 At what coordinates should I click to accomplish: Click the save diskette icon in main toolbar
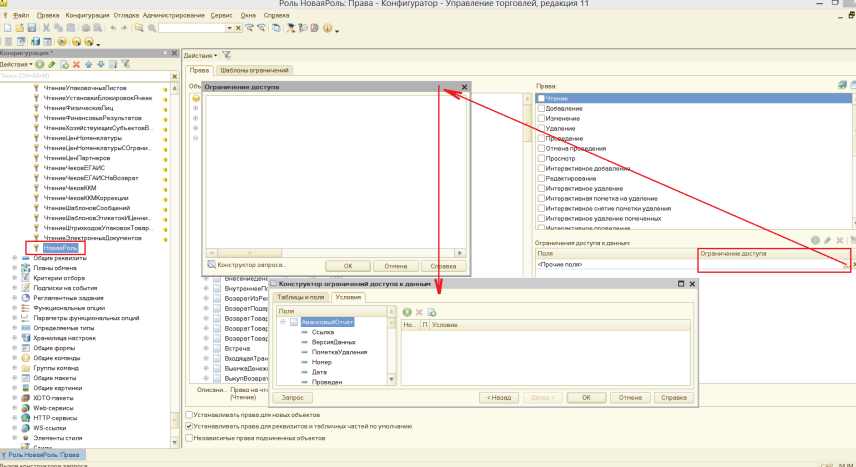point(32,29)
